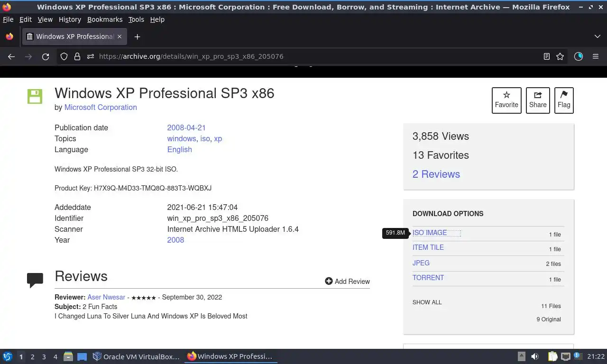Viewport: 607px width, 364px height.
Task: Click the green floppy software icon
Action: [35, 97]
